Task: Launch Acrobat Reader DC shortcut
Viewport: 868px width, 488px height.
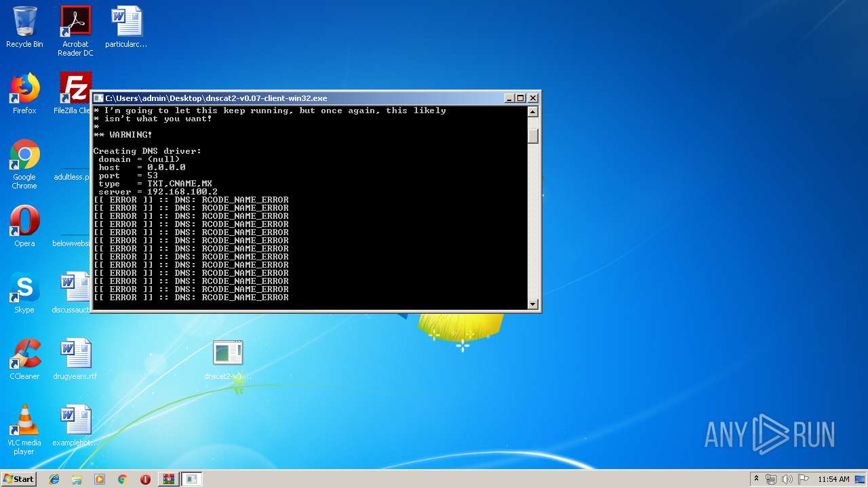Action: 75,31
